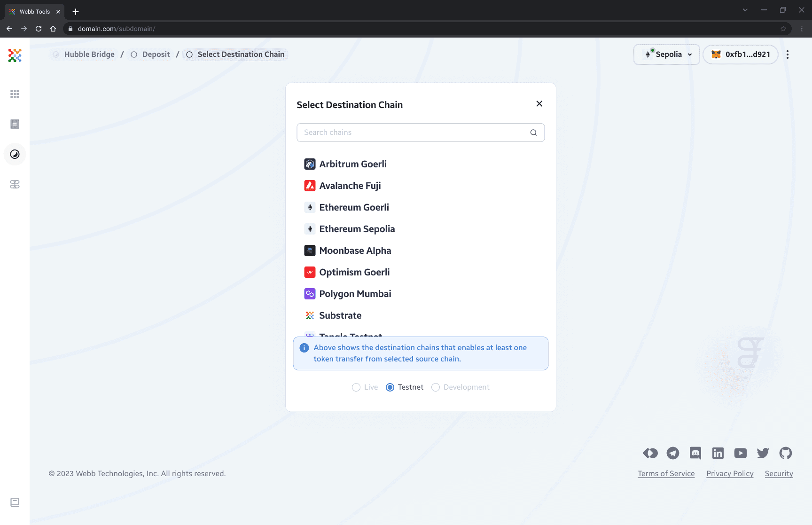Click the browser home icon

click(53, 29)
